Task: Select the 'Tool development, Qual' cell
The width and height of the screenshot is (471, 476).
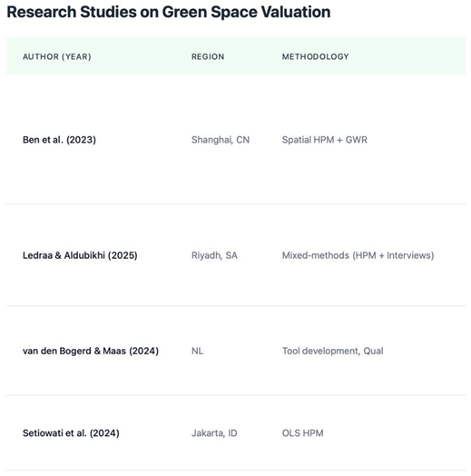Action: coord(333,351)
